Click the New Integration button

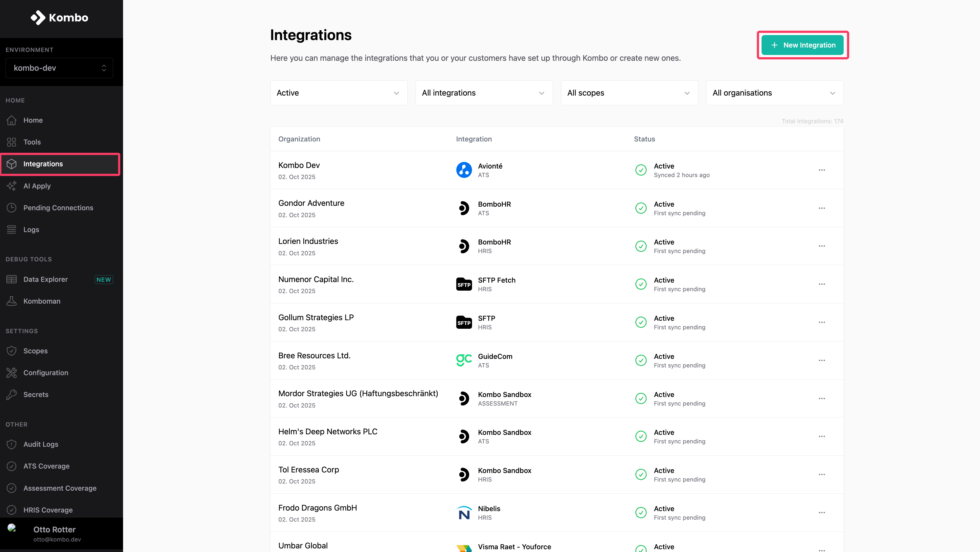pyautogui.click(x=802, y=45)
